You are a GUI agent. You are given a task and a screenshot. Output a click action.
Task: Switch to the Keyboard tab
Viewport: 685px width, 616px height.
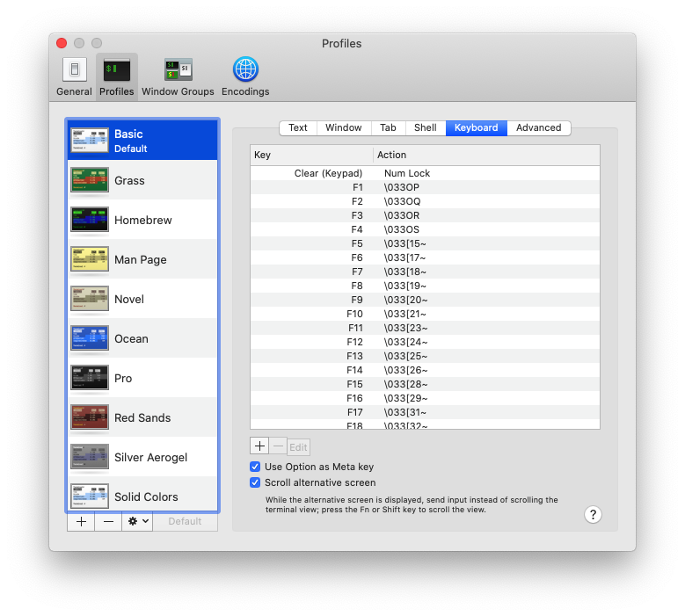click(x=477, y=128)
